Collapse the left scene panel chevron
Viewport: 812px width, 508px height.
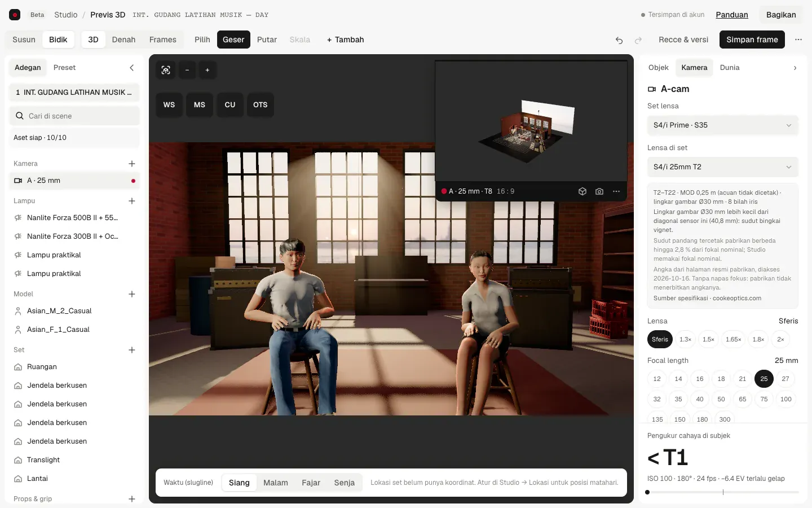point(132,68)
